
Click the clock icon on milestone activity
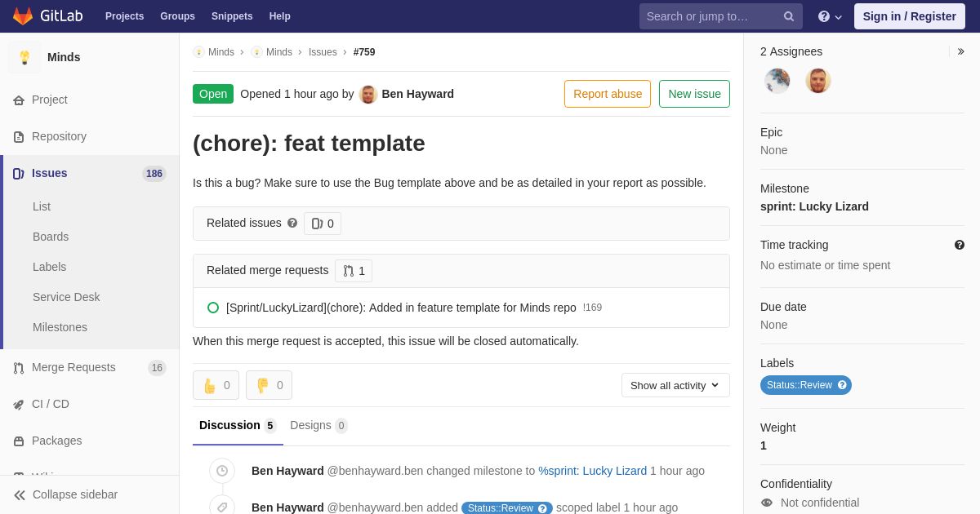tap(222, 471)
